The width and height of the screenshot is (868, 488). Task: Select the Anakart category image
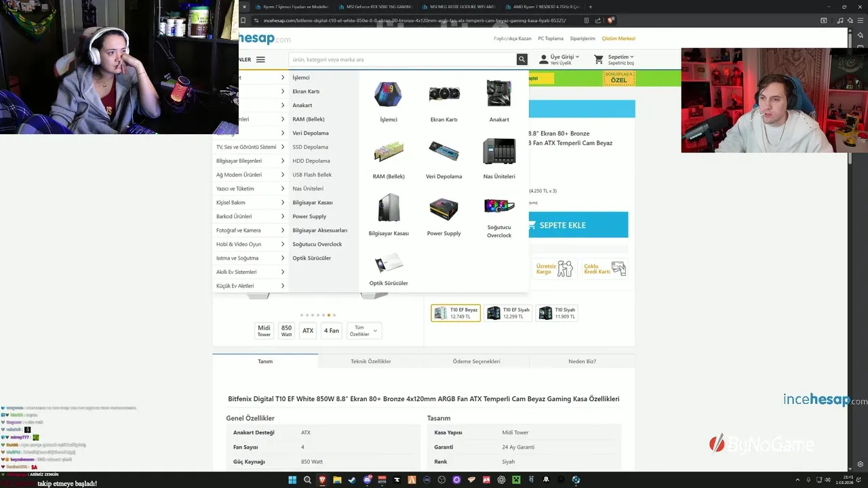click(x=499, y=94)
